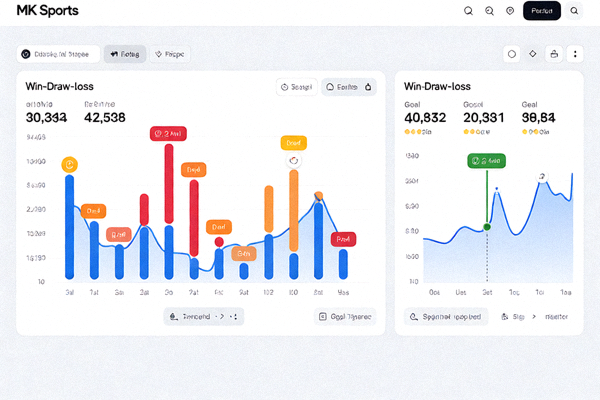Select the red label above the last blue bar

point(343,239)
